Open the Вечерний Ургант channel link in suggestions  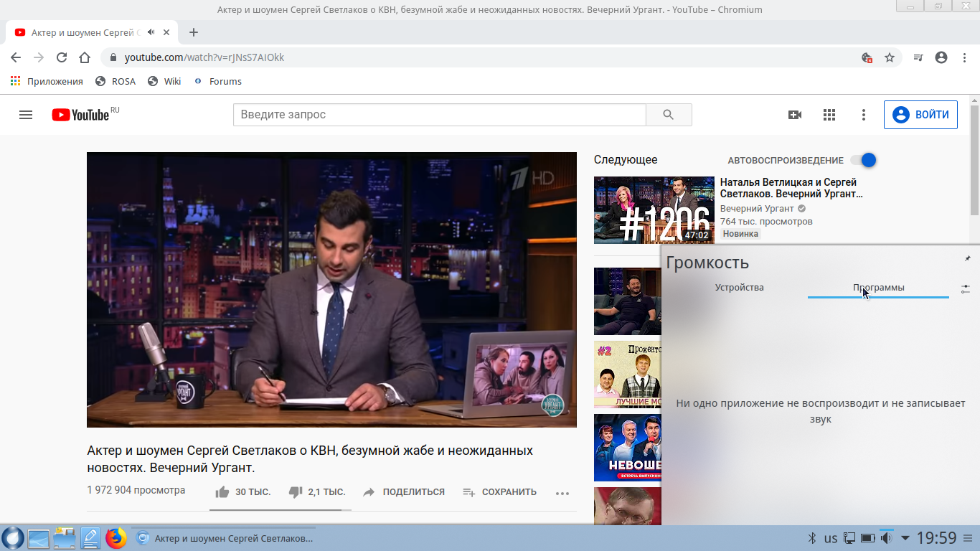757,209
